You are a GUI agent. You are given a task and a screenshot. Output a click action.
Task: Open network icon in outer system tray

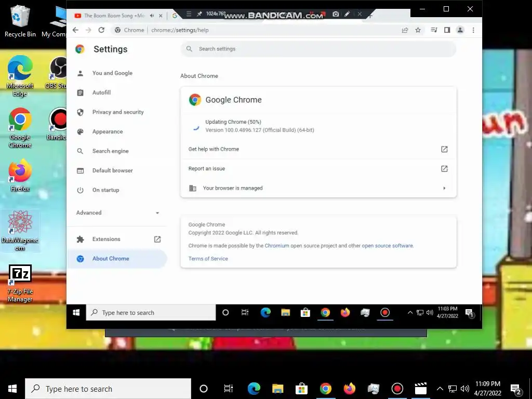point(453,389)
